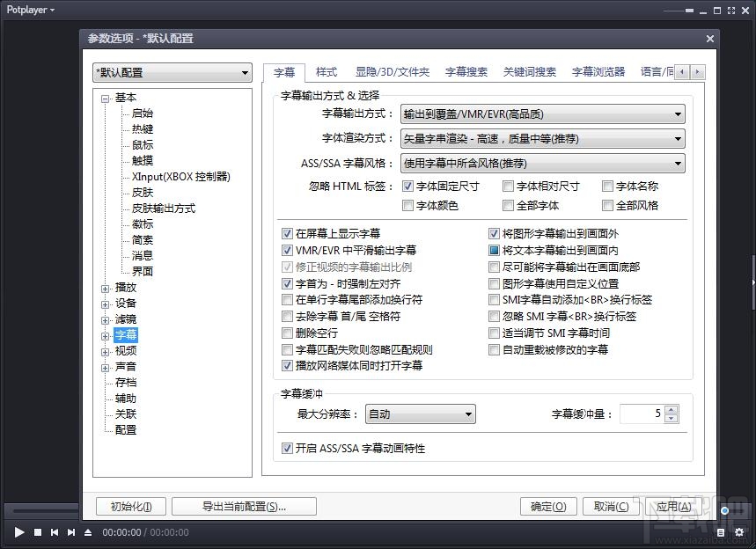Open the PotPlayer logo menu
Screen dimensions: 756x549
pos(26,10)
